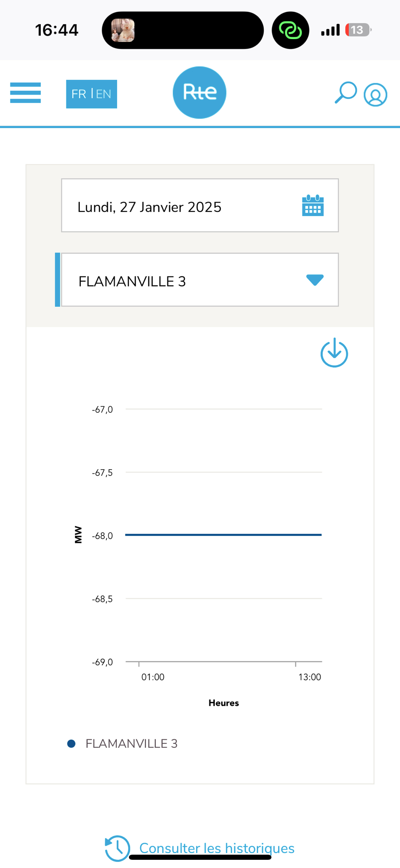Open the calendar date picker icon
The height and width of the screenshot is (868, 400).
(x=313, y=206)
